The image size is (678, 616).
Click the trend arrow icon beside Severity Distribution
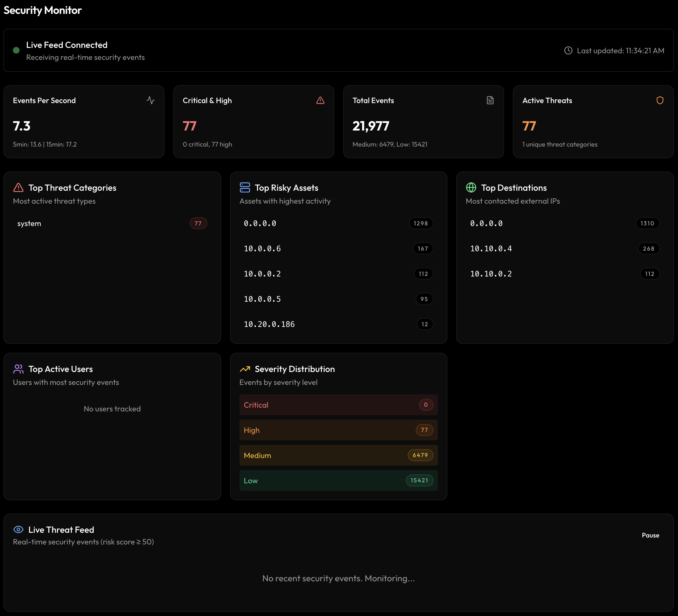[245, 369]
